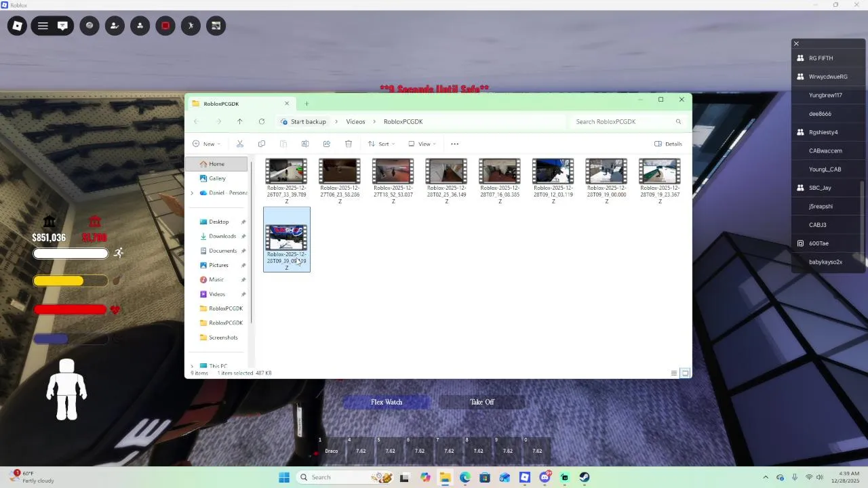Image resolution: width=868 pixels, height=488 pixels.
Task: Select video Roblox-2025-12-26T07_33_39.789Z
Action: [x=286, y=181]
